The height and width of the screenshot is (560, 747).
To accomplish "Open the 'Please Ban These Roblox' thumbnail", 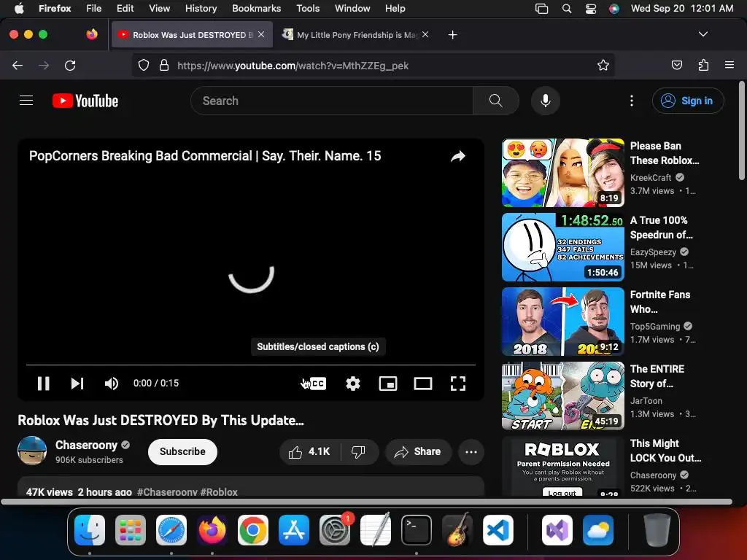I will click(563, 172).
